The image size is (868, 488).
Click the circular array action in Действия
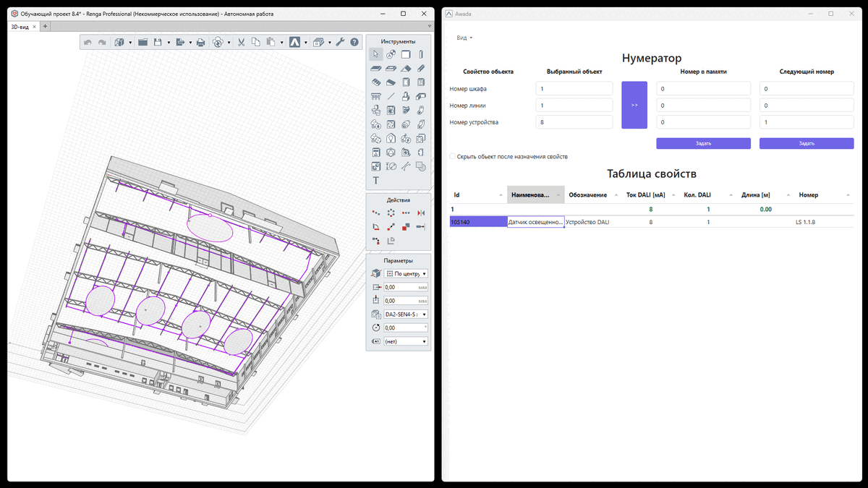391,213
